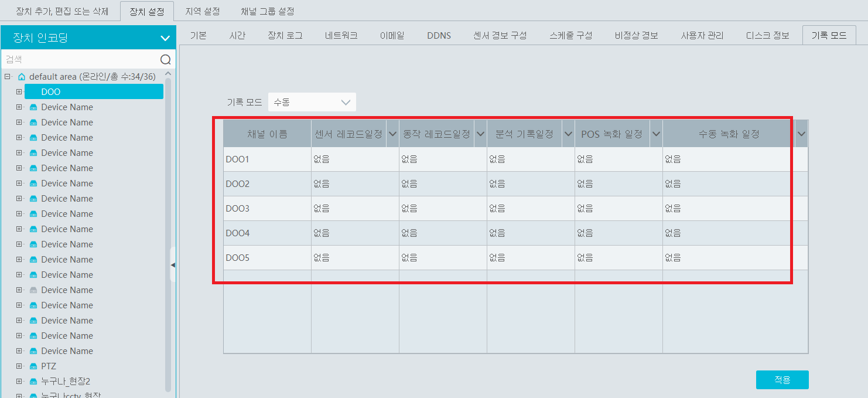Click the device icon beside 누구나_현장2
Viewport: 868px width, 398px height.
tap(33, 382)
